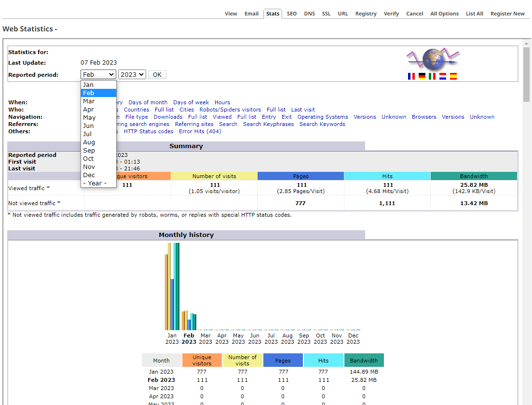This screenshot has height=405, width=532.
Task: Open the 2023 year dropdown
Action: point(132,75)
